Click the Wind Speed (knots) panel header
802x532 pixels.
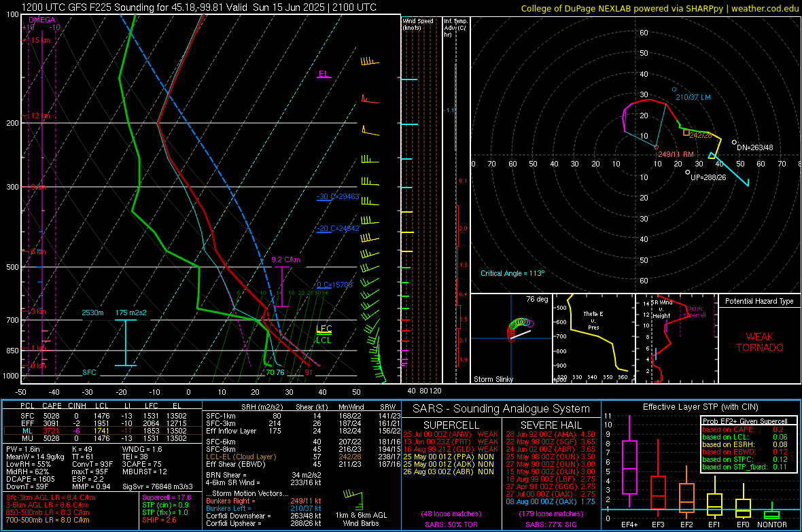coord(418,24)
